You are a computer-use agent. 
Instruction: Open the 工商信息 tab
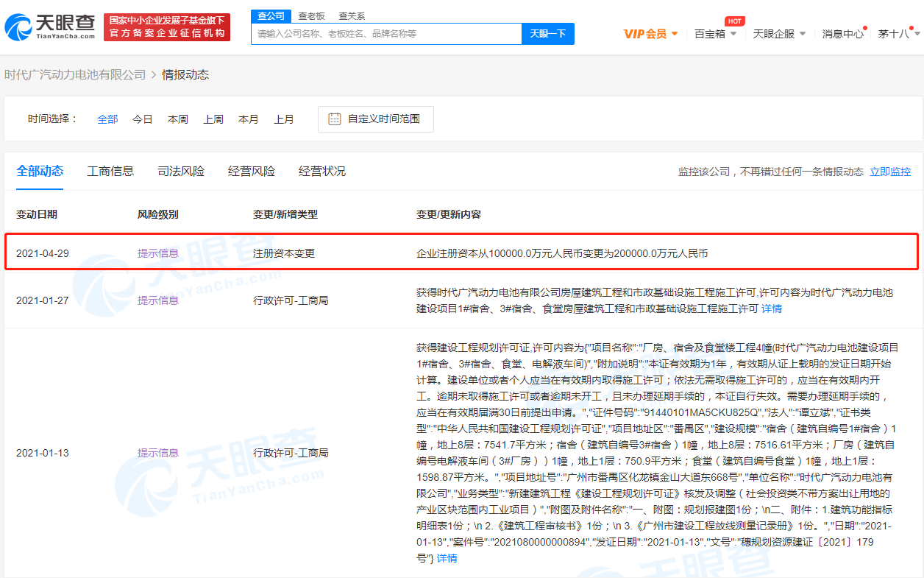pos(110,172)
